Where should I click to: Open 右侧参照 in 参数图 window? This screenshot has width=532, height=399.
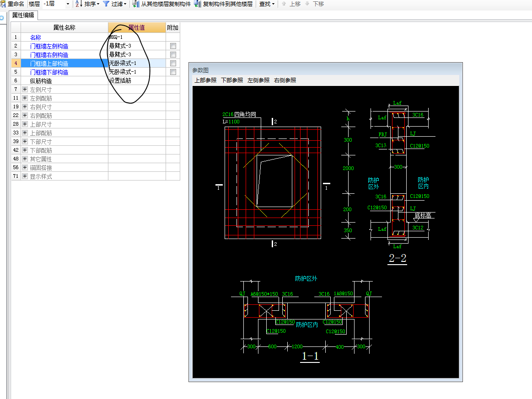(285, 80)
